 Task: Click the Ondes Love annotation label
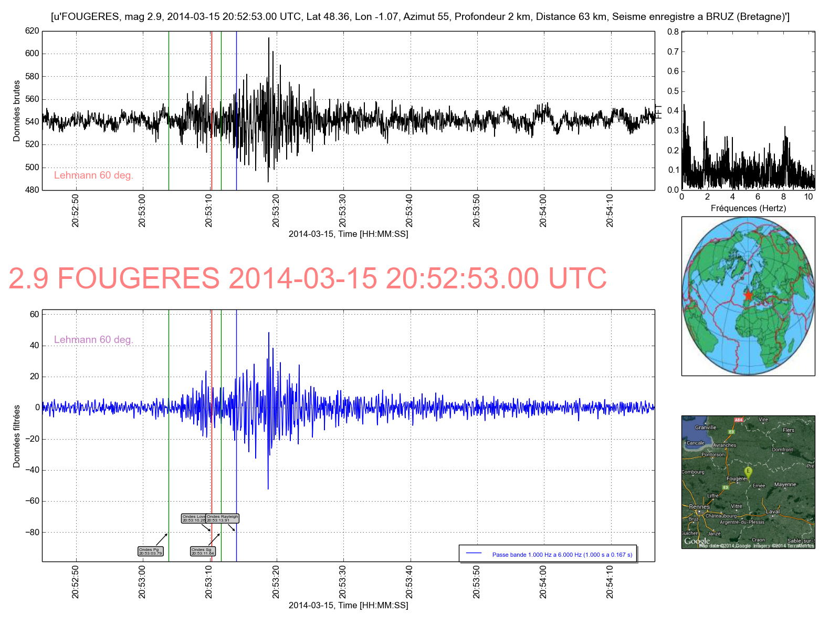tap(193, 518)
